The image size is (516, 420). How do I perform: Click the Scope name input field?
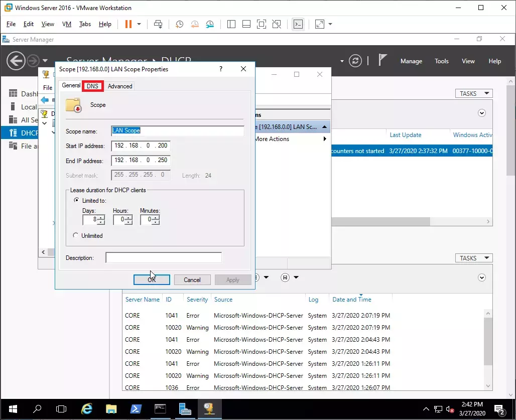(x=178, y=130)
